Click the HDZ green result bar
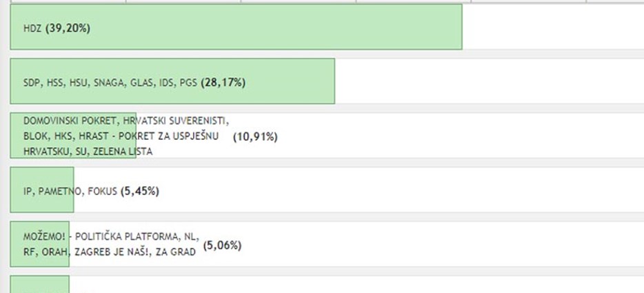644x293 pixels. [237, 27]
